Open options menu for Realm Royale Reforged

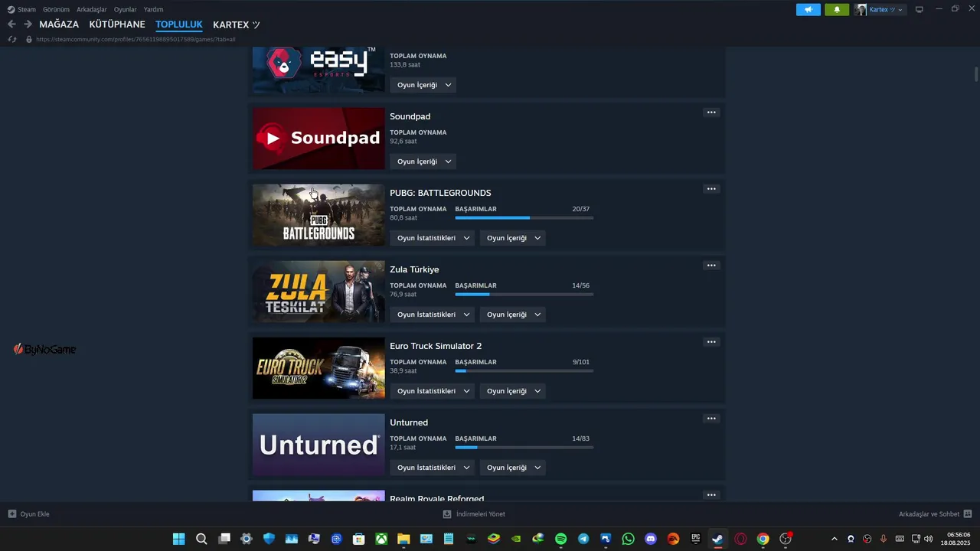(x=711, y=495)
